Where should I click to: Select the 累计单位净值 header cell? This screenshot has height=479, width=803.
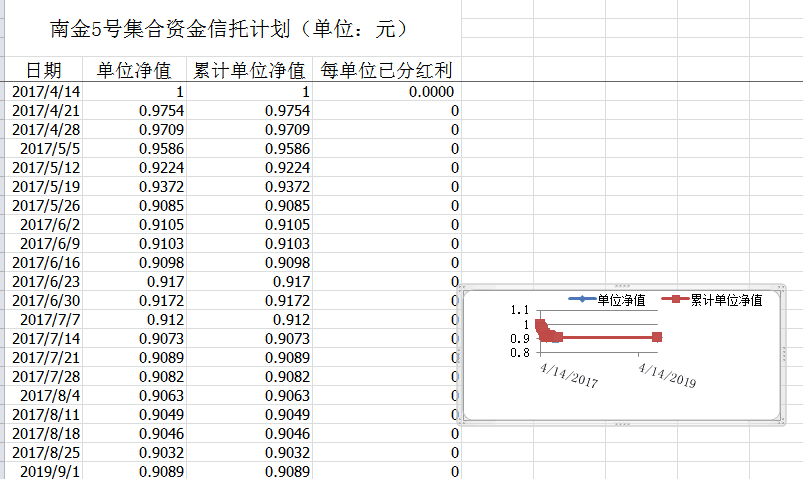249,70
